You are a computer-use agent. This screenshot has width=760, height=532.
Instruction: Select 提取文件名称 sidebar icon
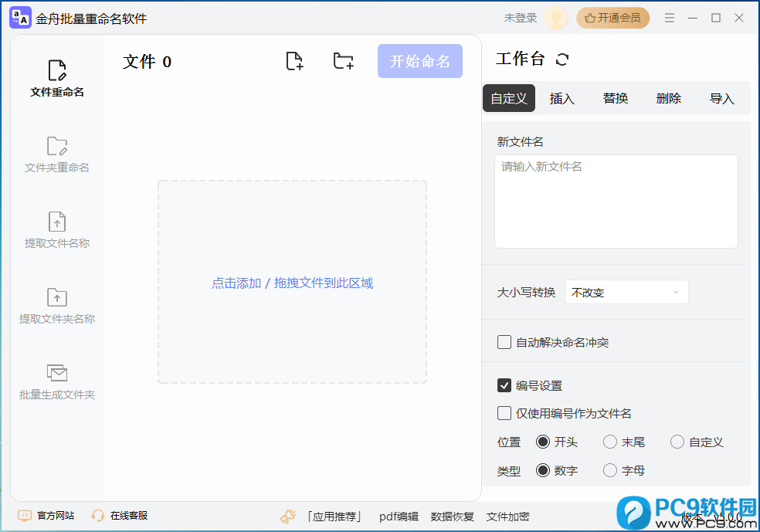coord(57,222)
